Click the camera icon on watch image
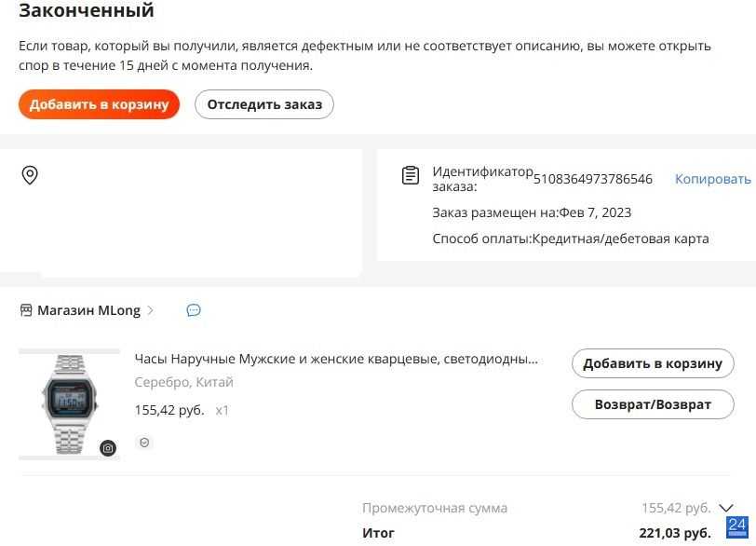Screen dimensions: 756x546 (108, 448)
